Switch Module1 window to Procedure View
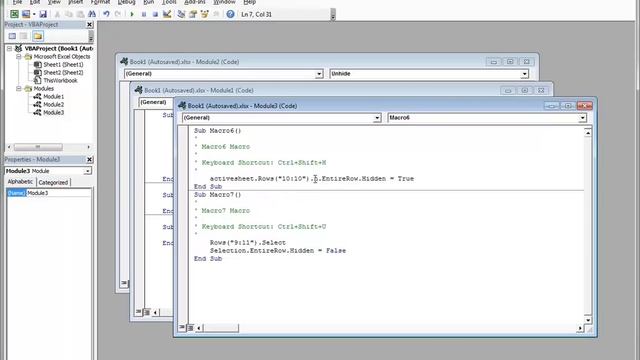This screenshot has height=360, width=640. (138, 312)
